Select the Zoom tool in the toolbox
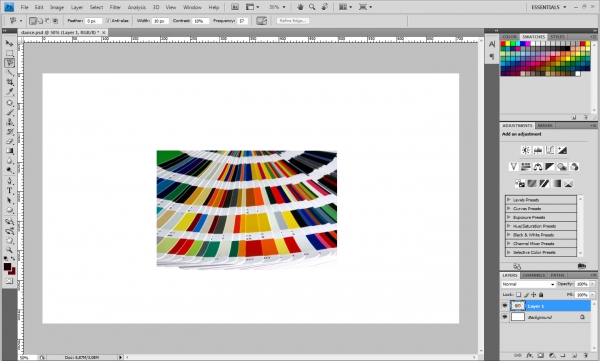The image size is (600, 361). [x=9, y=250]
